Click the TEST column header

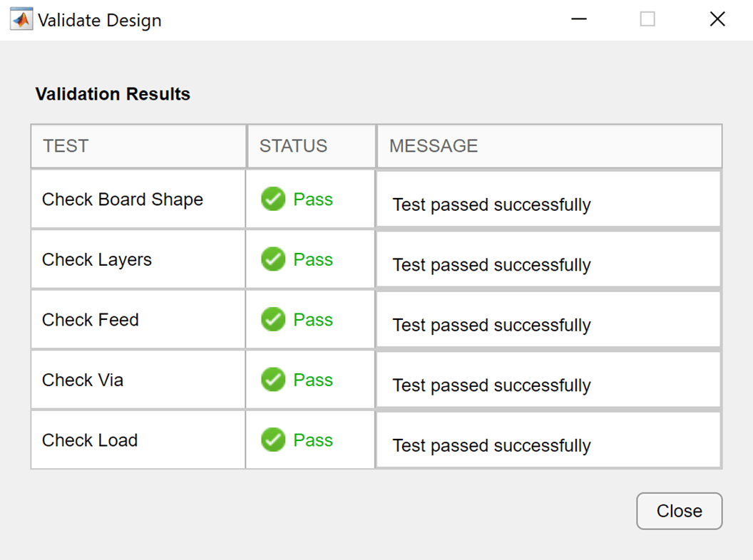tap(138, 146)
